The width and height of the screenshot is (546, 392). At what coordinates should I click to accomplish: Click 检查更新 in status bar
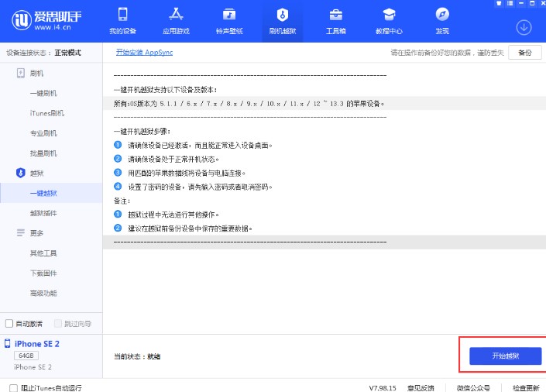click(x=526, y=388)
